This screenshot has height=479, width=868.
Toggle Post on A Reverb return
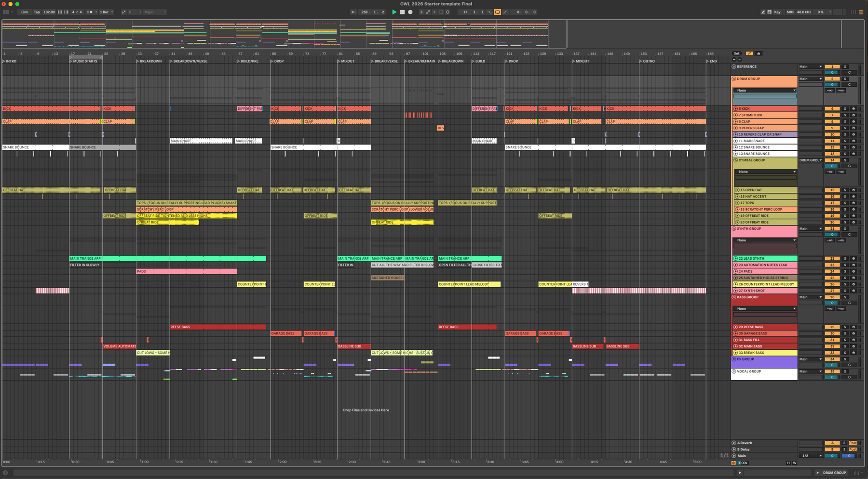click(x=853, y=443)
